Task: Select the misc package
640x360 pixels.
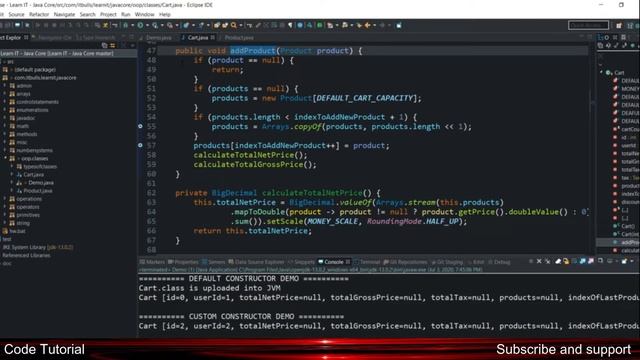Action: coord(22,142)
